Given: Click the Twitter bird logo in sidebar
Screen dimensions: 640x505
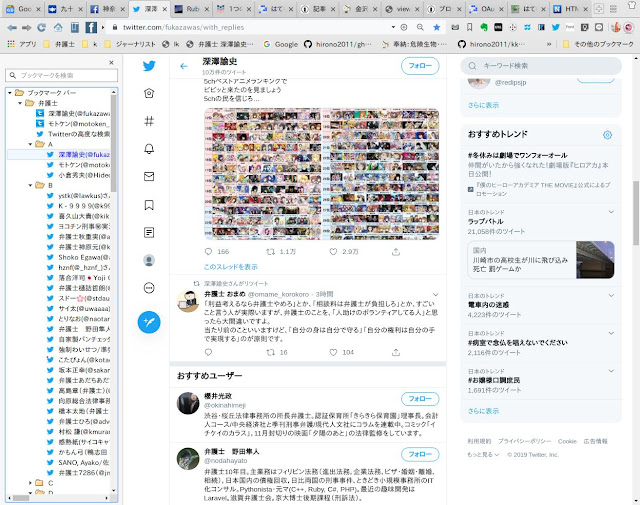Looking at the screenshot, I should (149, 66).
